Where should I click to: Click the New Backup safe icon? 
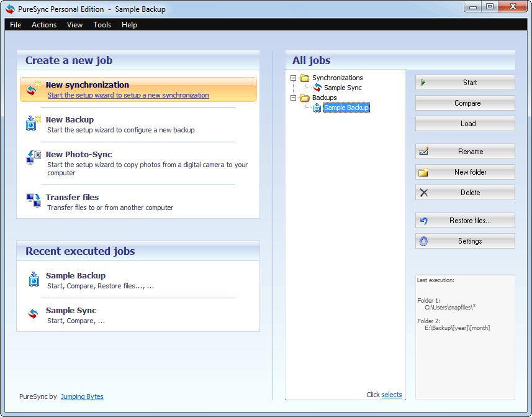click(33, 123)
